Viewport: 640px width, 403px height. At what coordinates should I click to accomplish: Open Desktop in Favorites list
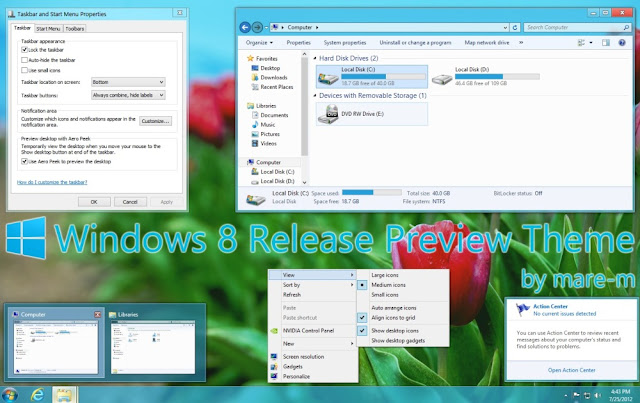(270, 68)
